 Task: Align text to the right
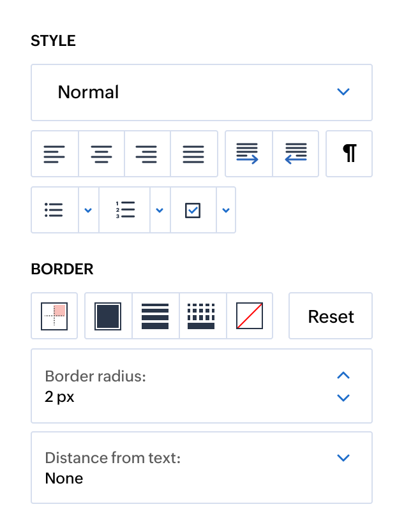[x=147, y=154]
